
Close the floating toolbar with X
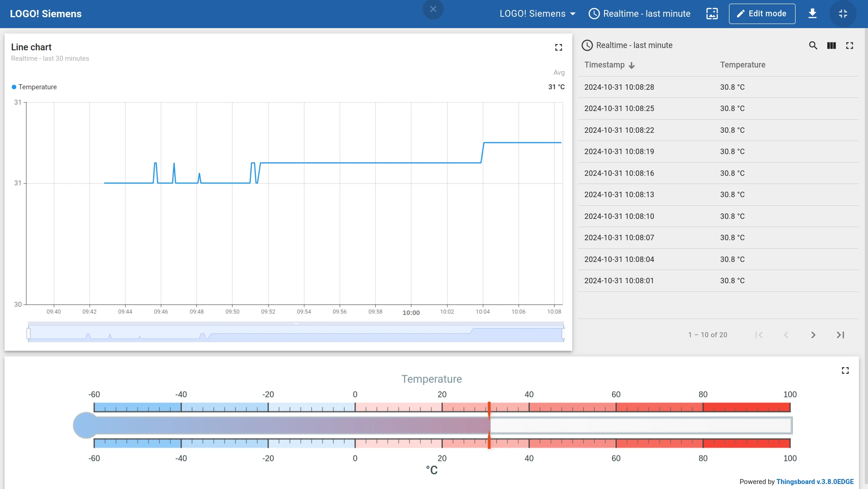point(433,9)
